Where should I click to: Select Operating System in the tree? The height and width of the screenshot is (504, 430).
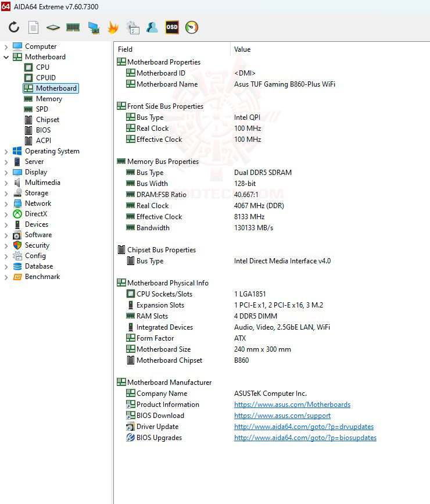(x=52, y=151)
